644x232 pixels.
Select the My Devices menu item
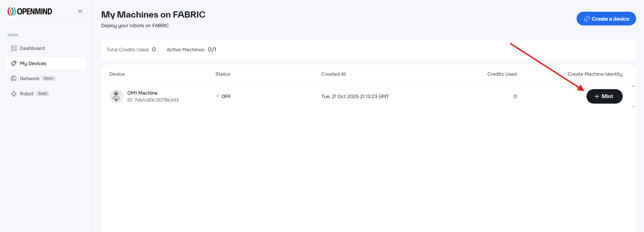33,63
